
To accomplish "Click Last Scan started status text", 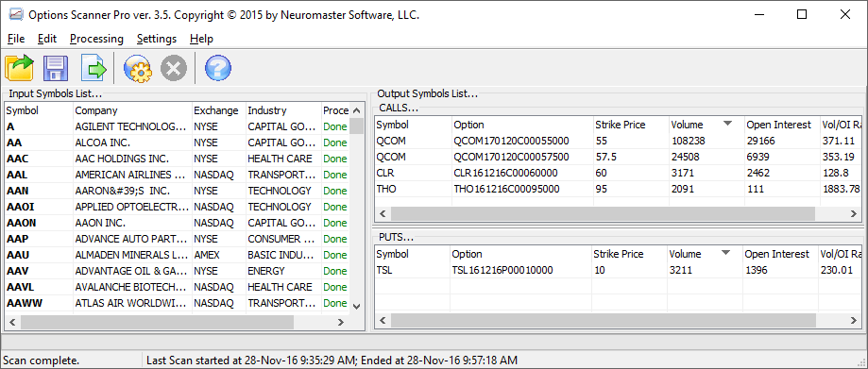I will coord(332,361).
